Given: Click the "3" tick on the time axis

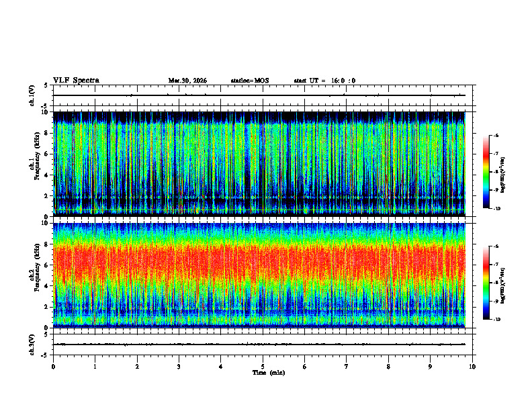Looking at the screenshot, I should coord(179,367).
